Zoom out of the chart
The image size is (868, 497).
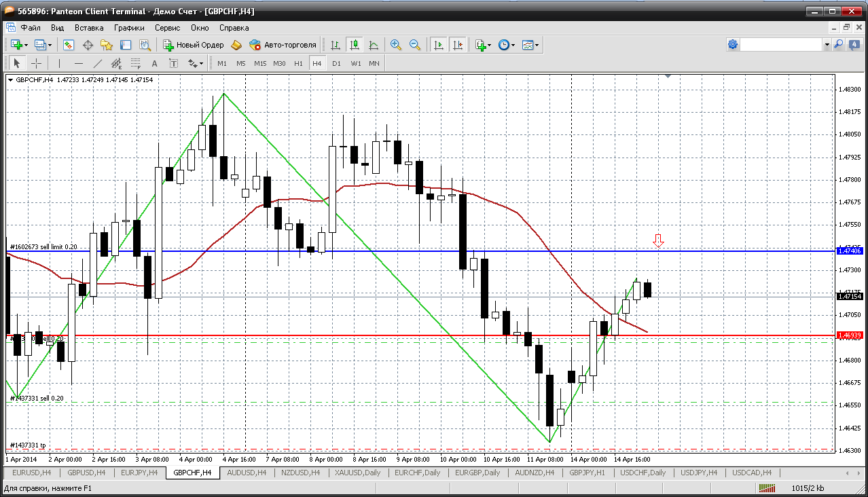(415, 45)
